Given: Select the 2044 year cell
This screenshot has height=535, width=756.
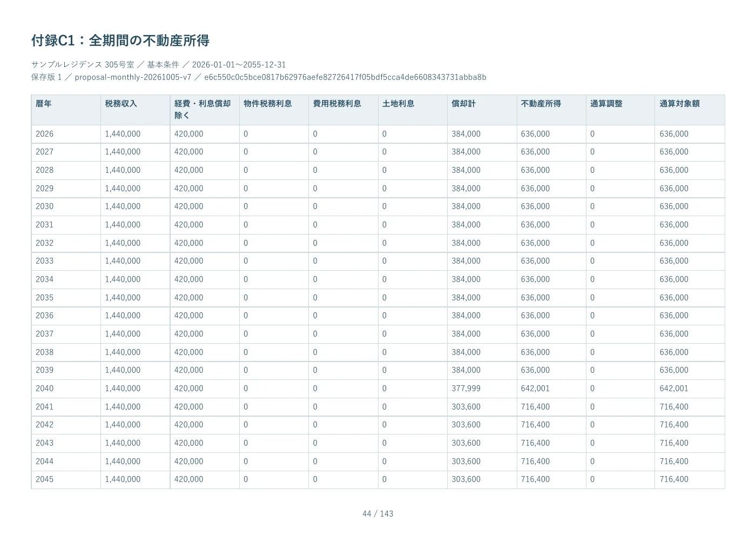Looking at the screenshot, I should (x=66, y=462).
